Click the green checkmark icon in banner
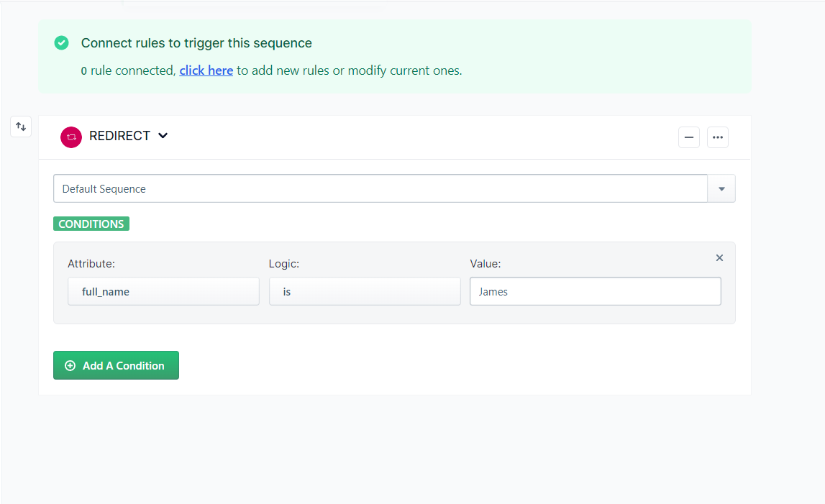This screenshot has width=825, height=504. pyautogui.click(x=62, y=43)
